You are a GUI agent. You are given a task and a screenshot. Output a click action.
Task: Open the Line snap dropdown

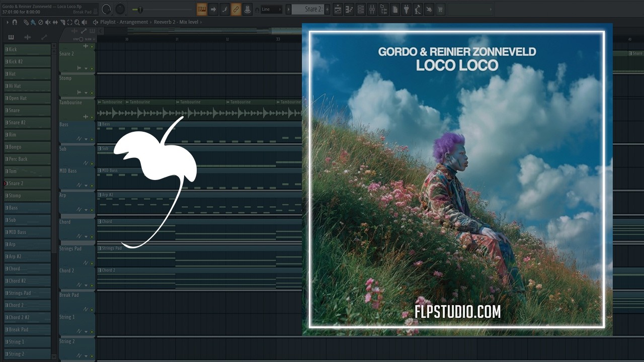272,9
